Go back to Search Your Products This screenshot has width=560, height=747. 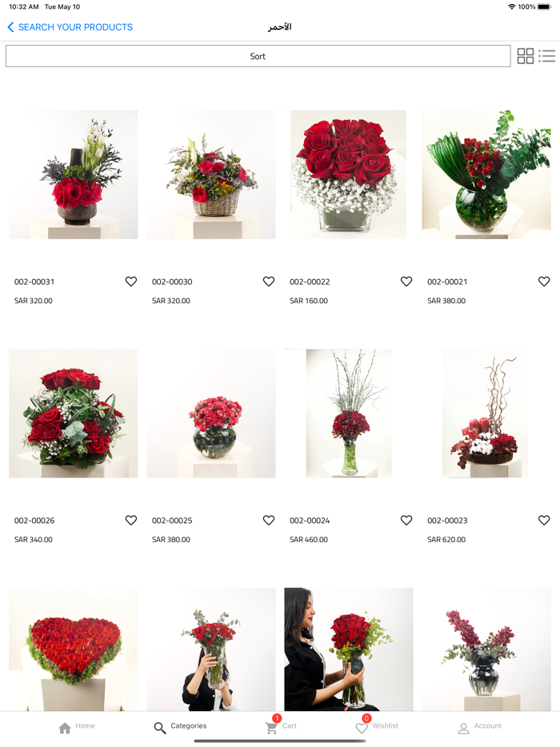(x=70, y=27)
